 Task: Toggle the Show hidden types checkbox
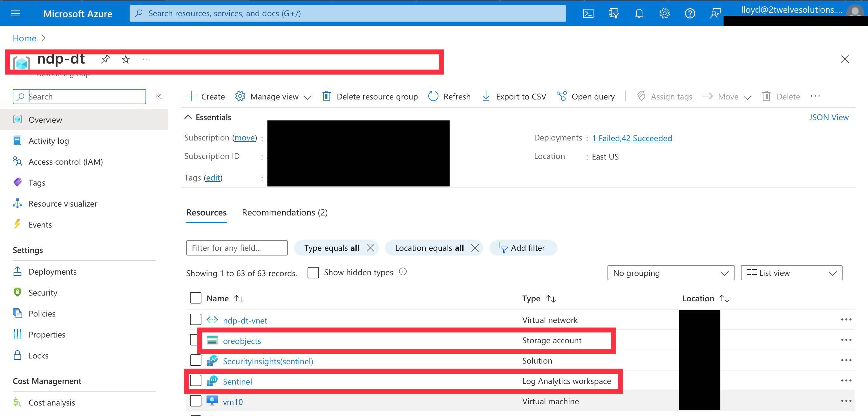point(313,272)
